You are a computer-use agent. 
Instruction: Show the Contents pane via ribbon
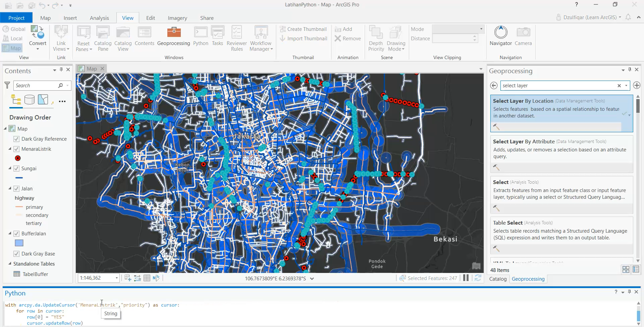point(144,36)
